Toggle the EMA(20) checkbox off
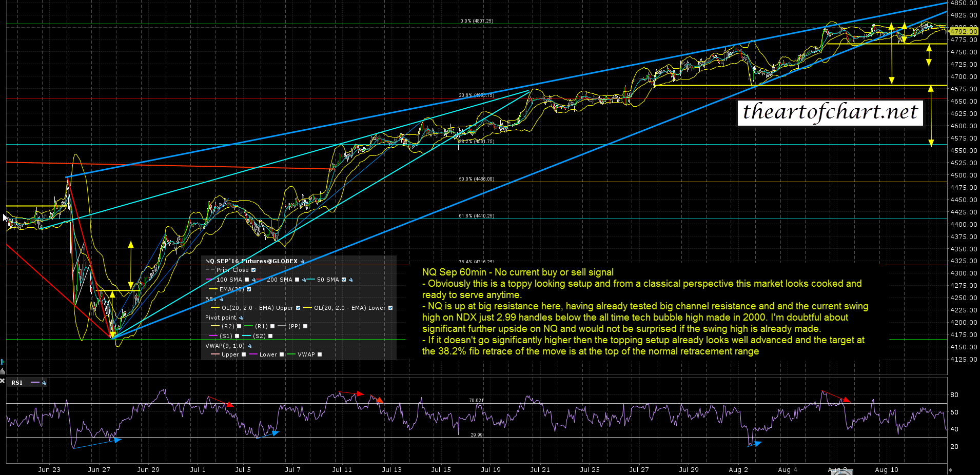 249,290
